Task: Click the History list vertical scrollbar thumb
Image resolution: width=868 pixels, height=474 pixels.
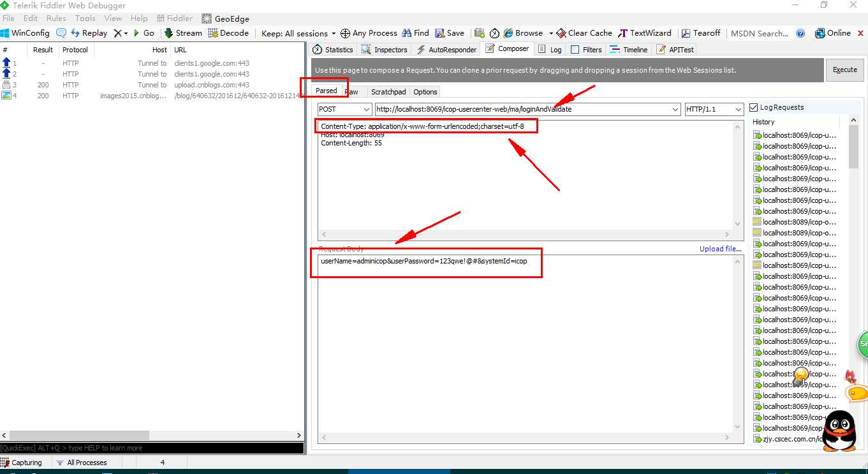Action: [x=854, y=147]
